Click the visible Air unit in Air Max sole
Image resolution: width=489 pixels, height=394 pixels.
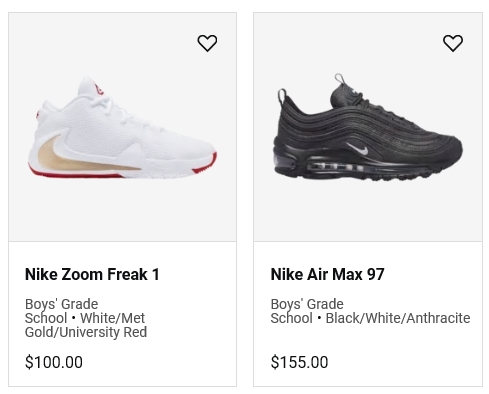click(x=336, y=166)
